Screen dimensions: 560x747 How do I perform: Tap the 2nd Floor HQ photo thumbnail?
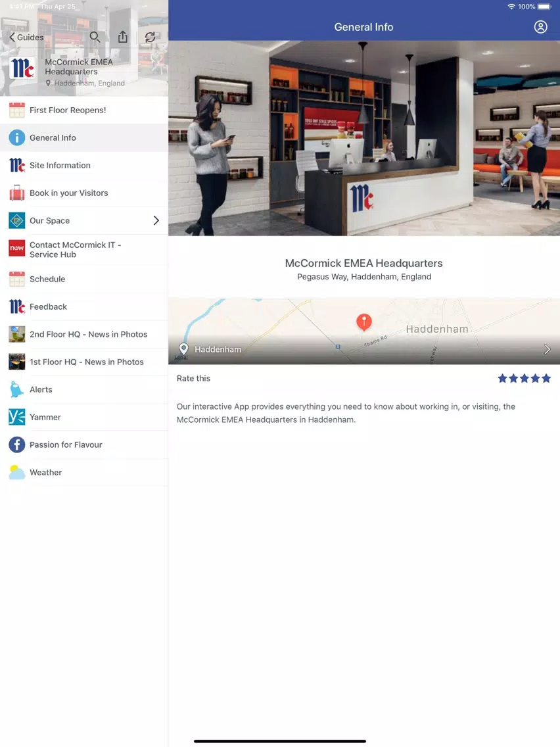(x=16, y=335)
